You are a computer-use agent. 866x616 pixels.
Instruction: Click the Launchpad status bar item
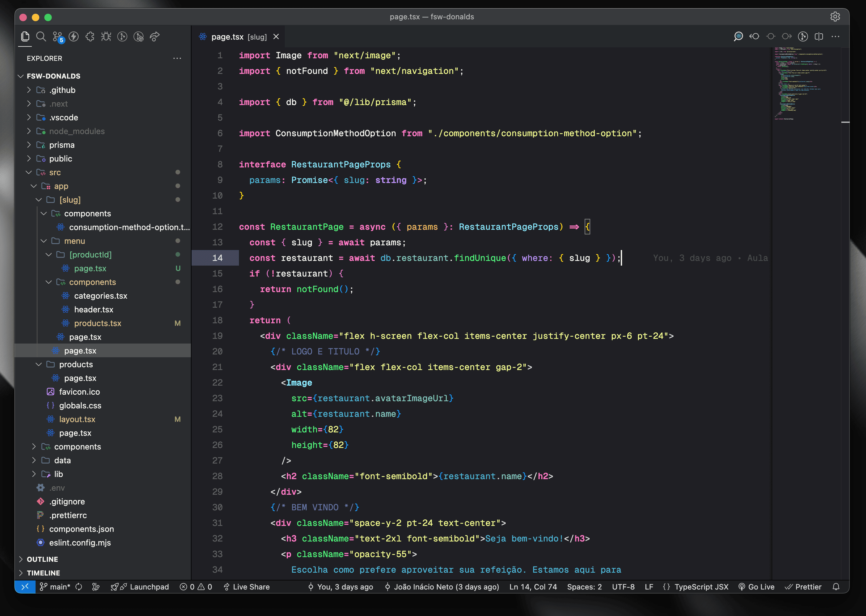coord(140,587)
